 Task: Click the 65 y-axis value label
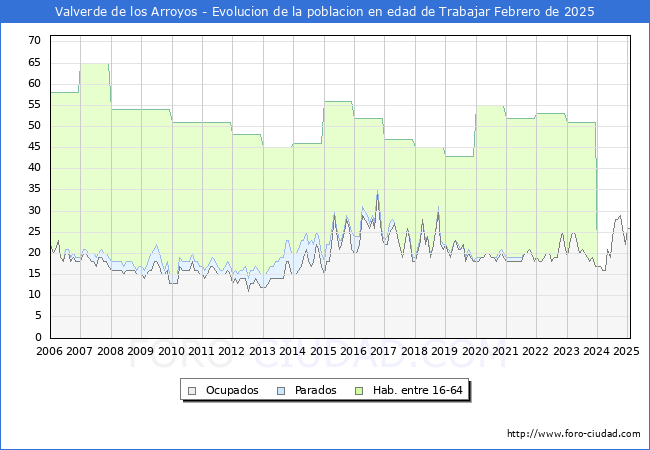[x=34, y=63]
